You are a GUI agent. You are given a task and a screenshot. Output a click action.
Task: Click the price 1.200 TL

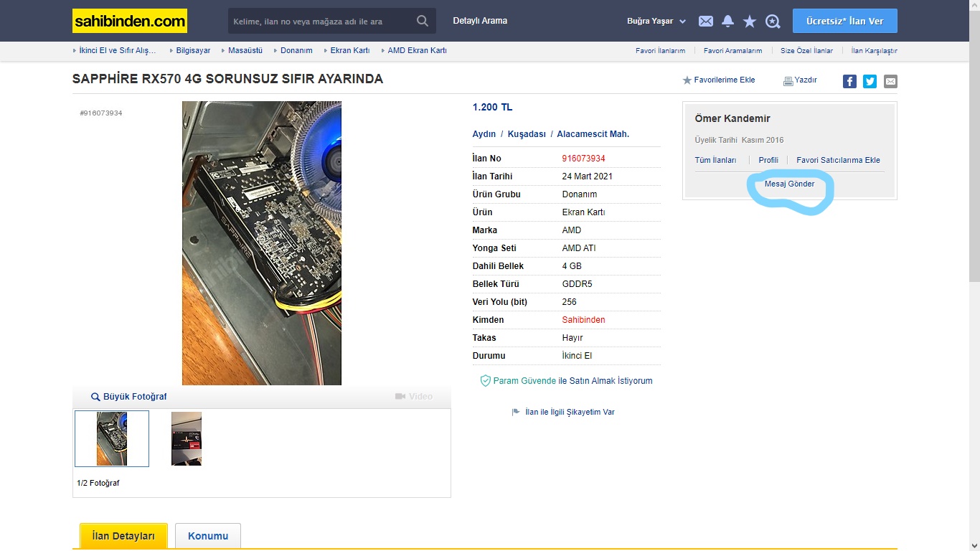tap(492, 108)
